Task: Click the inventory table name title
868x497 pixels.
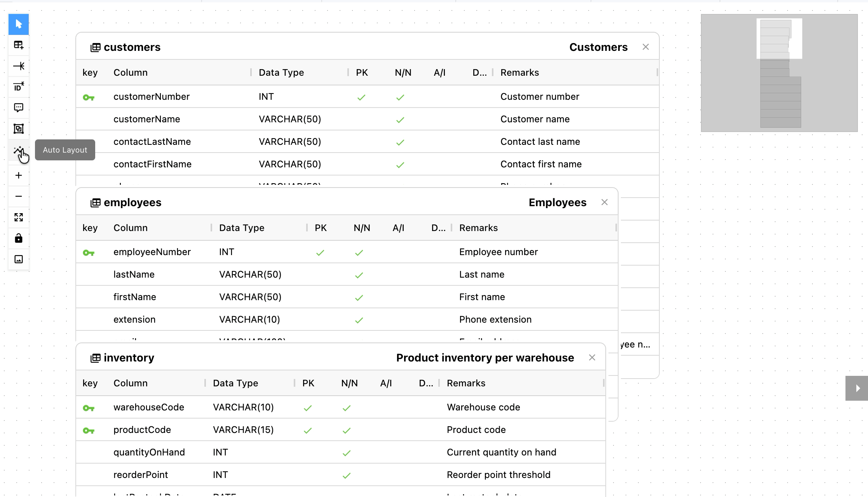Action: pyautogui.click(x=129, y=358)
